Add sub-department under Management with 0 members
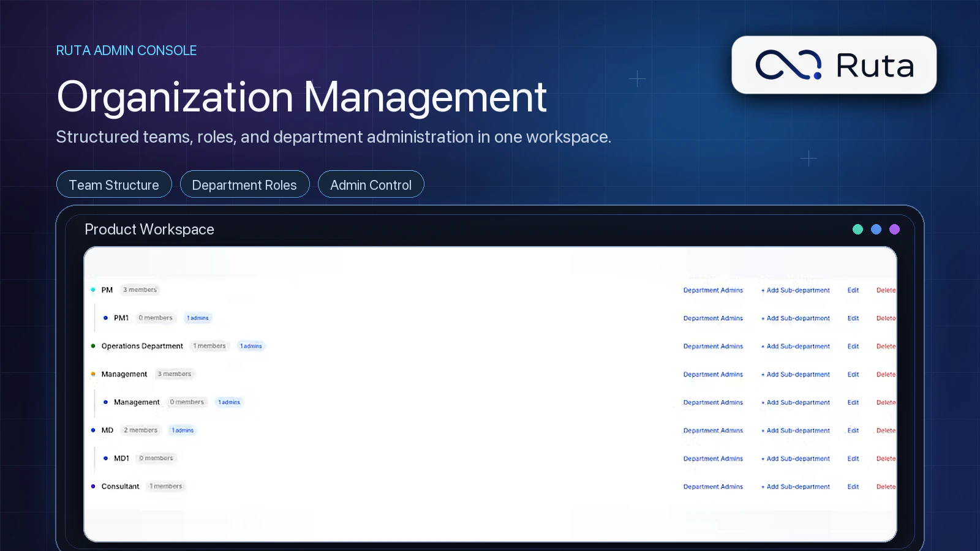 (795, 403)
